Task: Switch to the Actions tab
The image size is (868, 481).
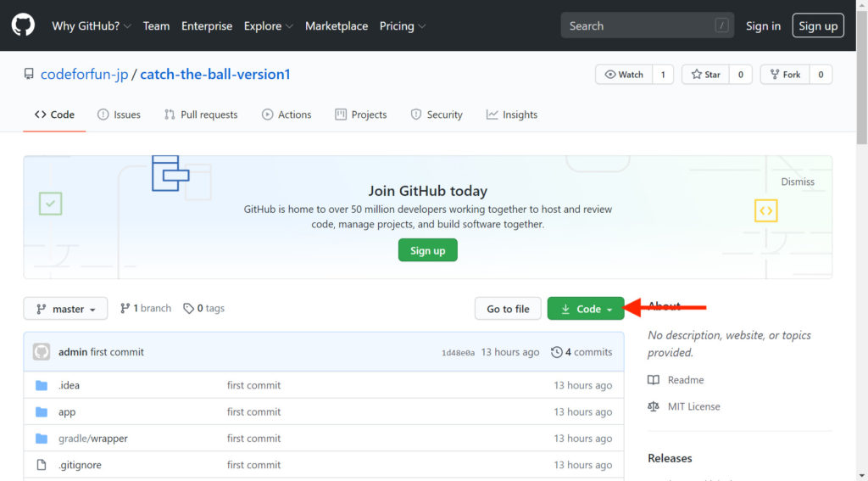Action: tap(287, 115)
